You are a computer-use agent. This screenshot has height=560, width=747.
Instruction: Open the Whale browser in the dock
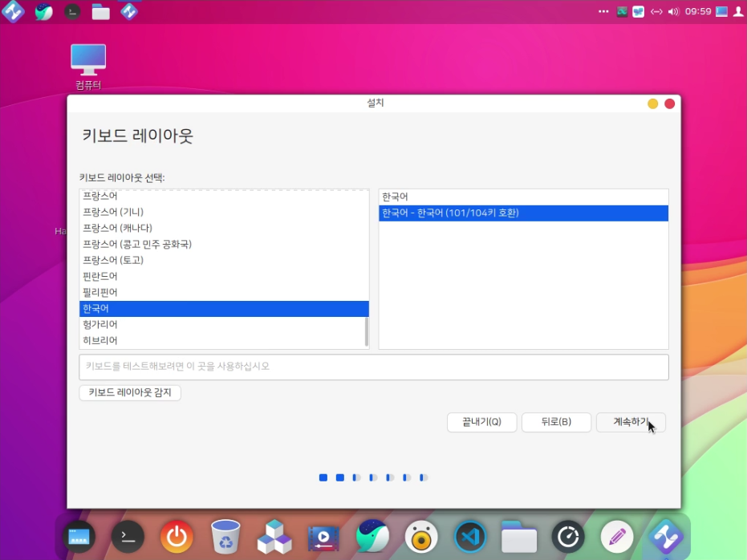(372, 537)
